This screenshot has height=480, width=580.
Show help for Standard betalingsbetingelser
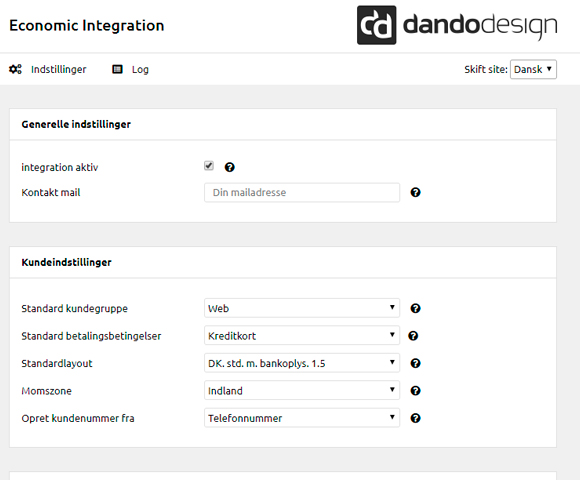(x=413, y=336)
